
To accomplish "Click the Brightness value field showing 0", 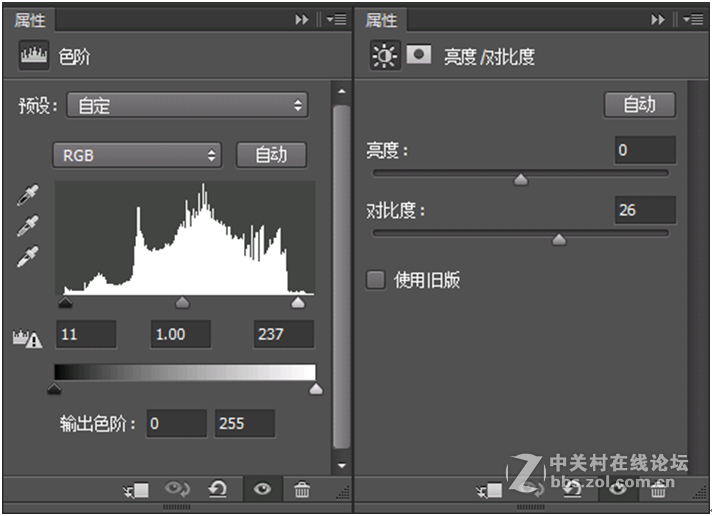I will (x=645, y=150).
